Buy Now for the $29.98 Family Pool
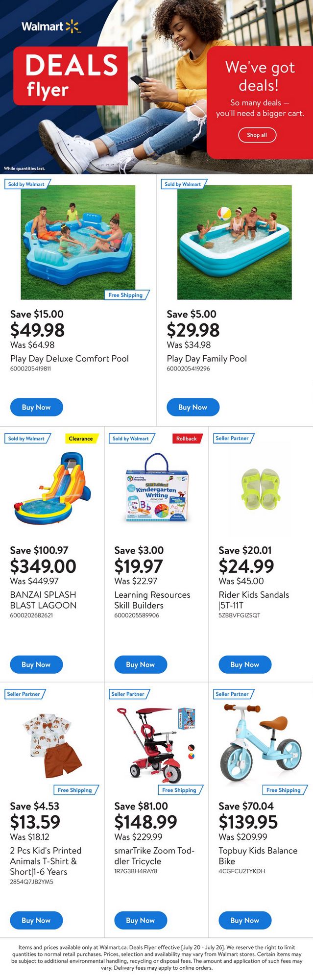Viewport: 313px width, 980px height. click(193, 407)
